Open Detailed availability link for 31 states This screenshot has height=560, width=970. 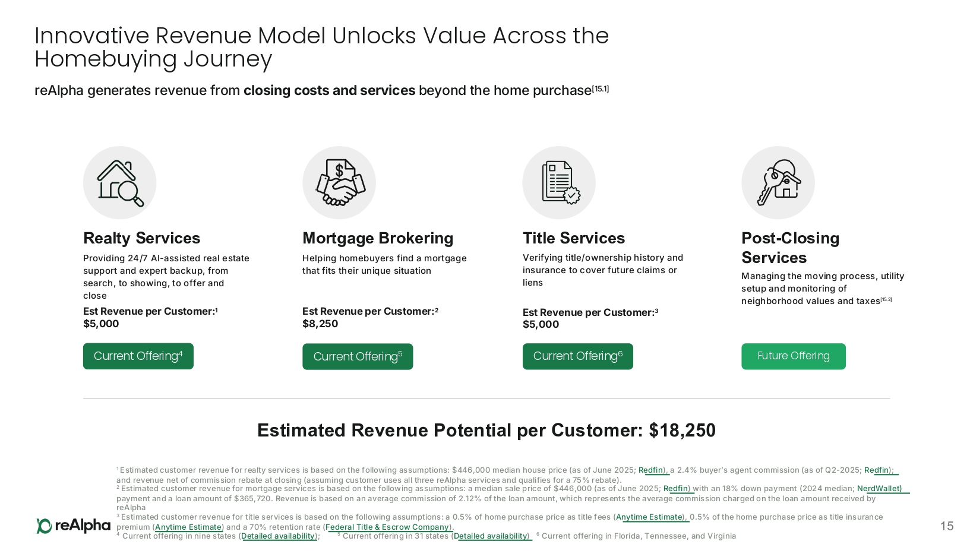(491, 536)
